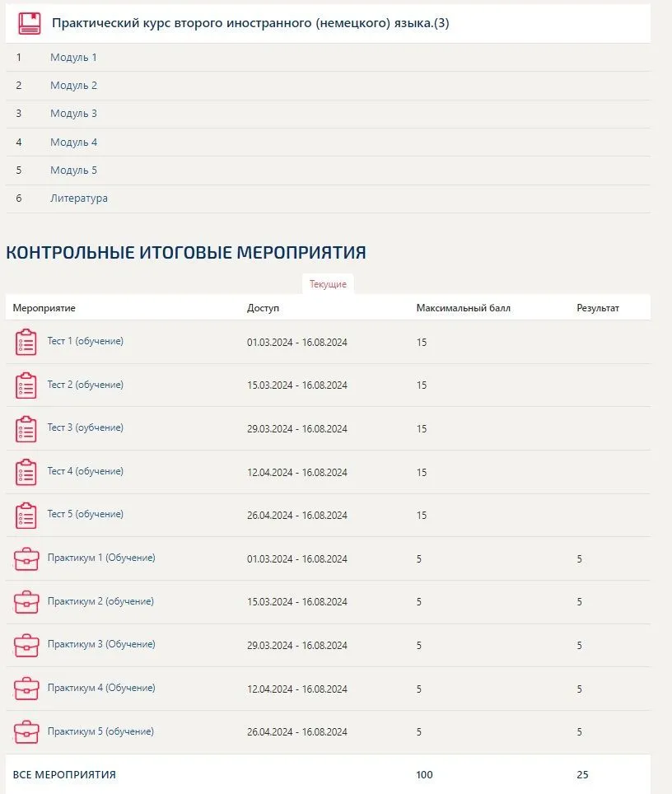Screen dimensions: 672x794
Task: Click the briefcase icon beside Практикум 1
Action: click(x=26, y=559)
